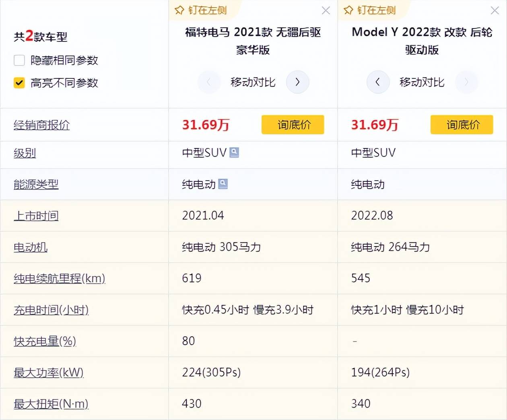
Task: Click 询底价 button for Ford Mach-E
Action: click(293, 125)
